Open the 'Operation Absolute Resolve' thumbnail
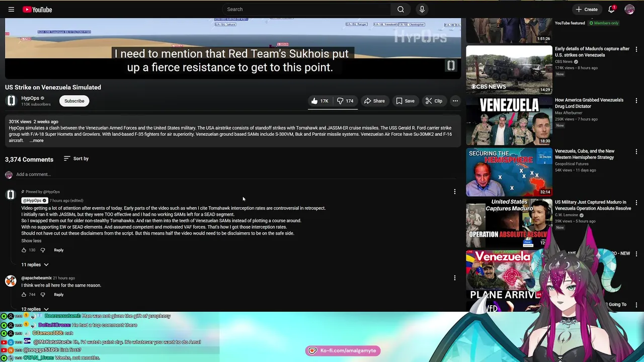The width and height of the screenshot is (644, 362). (x=509, y=223)
